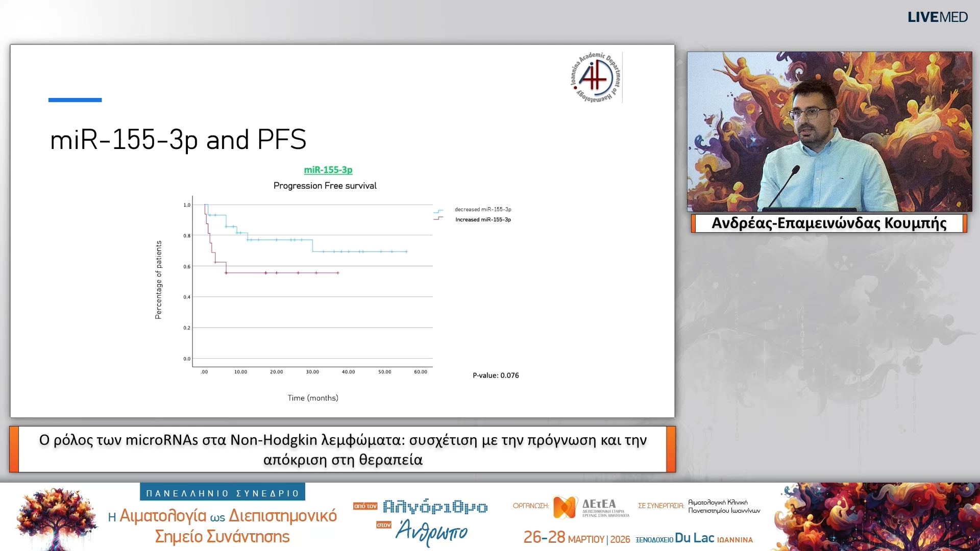
Task: Click the Time (months) axis label
Action: click(312, 398)
